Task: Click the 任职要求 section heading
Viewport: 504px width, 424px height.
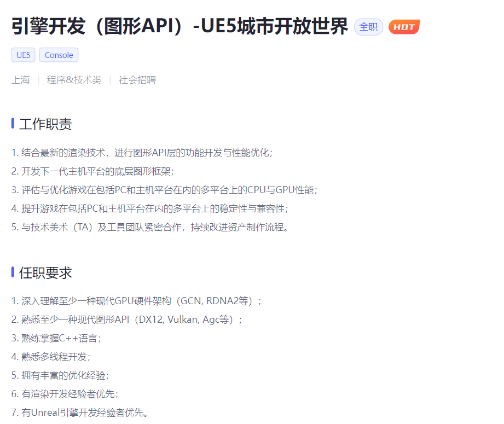Action: (45, 273)
